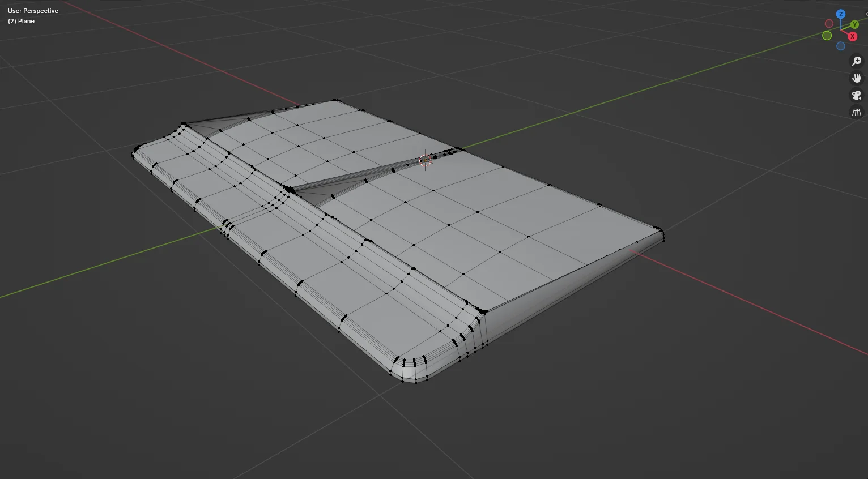The height and width of the screenshot is (479, 868).
Task: Click the (2) Plane object label
Action: point(20,21)
